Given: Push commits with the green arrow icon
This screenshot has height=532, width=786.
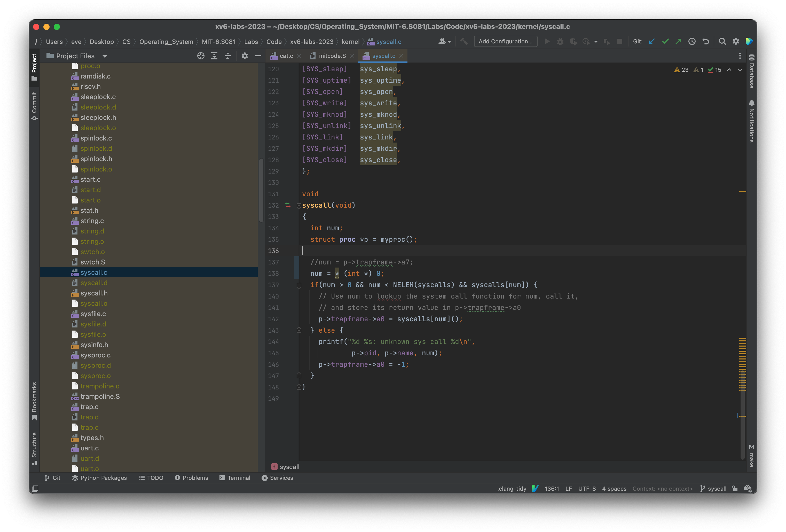Looking at the screenshot, I should pos(679,41).
